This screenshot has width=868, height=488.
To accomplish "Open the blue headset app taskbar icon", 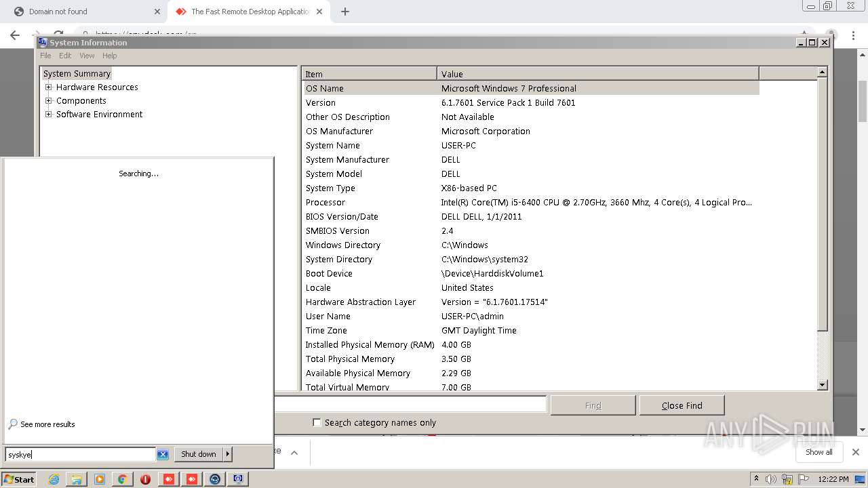I will tap(215, 479).
